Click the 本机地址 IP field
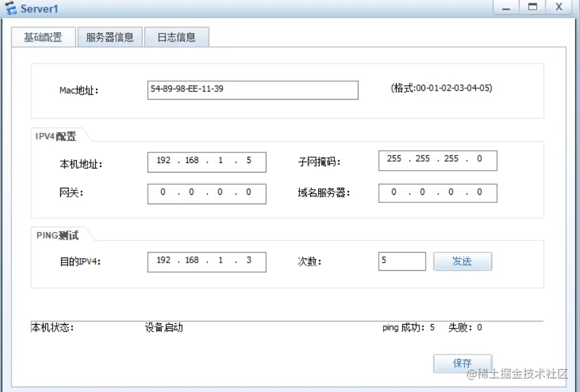This screenshot has width=580, height=392. pyautogui.click(x=207, y=162)
